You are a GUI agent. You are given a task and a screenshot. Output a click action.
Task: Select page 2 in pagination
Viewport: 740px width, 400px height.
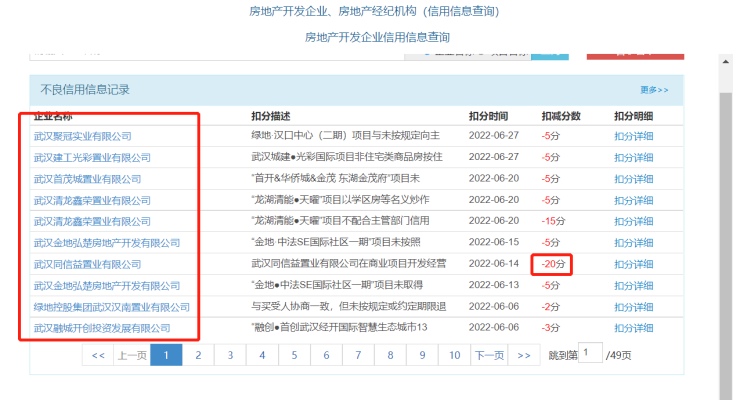[198, 355]
